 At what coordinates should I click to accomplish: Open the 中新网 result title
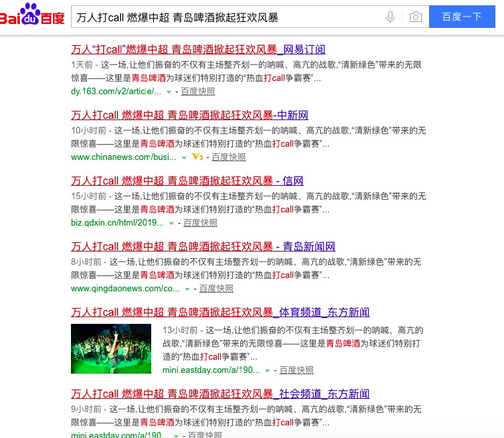coord(189,115)
